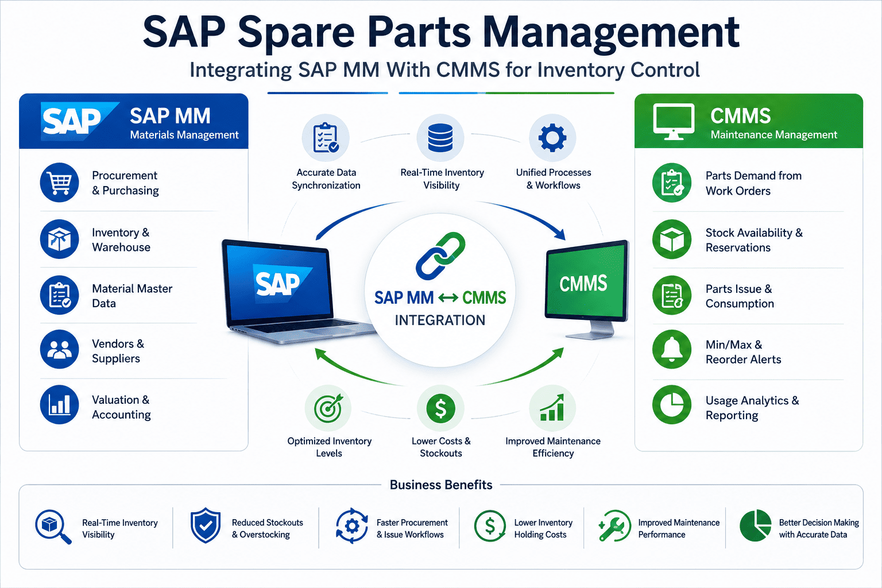Click the Better Decision Making with Accurate Data text
This screenshot has height=588, width=882.
(819, 528)
